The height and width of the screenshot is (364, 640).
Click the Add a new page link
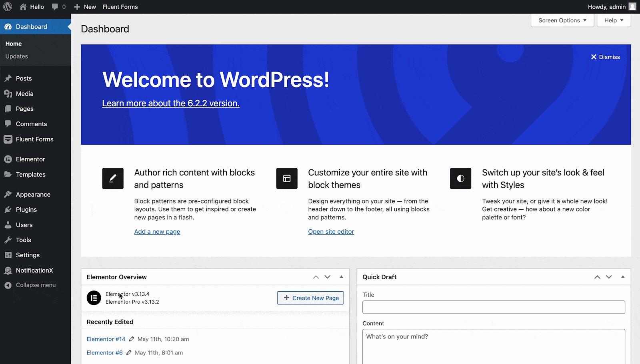point(157,231)
